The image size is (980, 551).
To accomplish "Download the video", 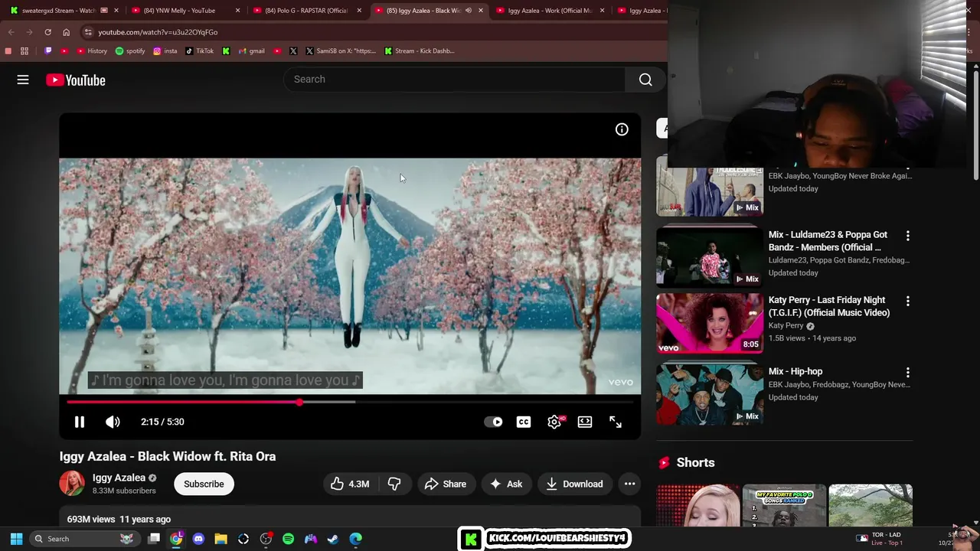I will pyautogui.click(x=574, y=484).
